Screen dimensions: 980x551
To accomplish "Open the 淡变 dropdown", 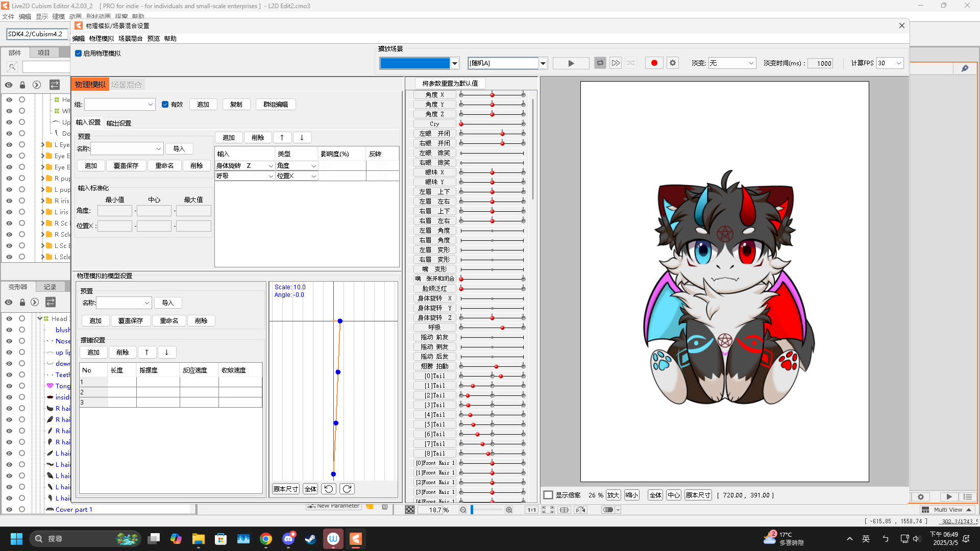I will tap(731, 63).
